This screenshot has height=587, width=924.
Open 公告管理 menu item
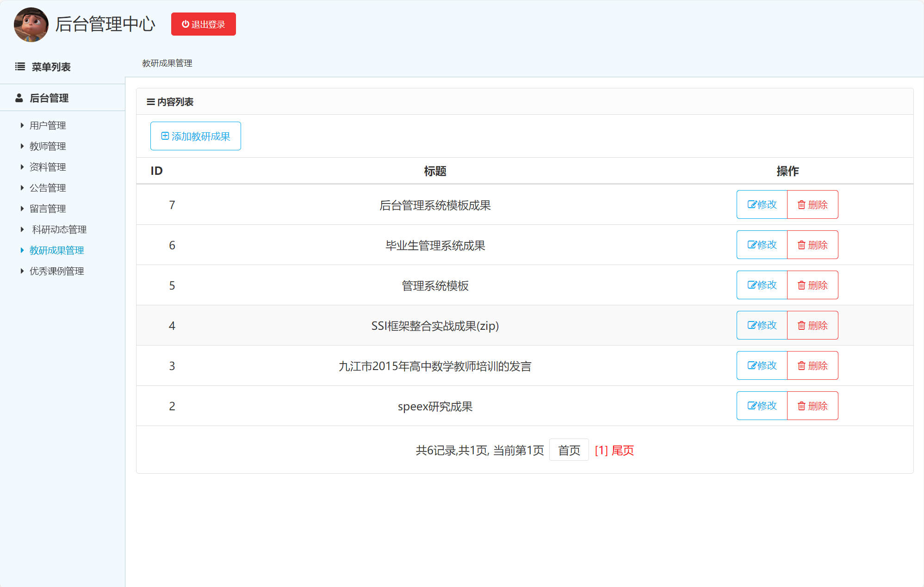coord(48,188)
